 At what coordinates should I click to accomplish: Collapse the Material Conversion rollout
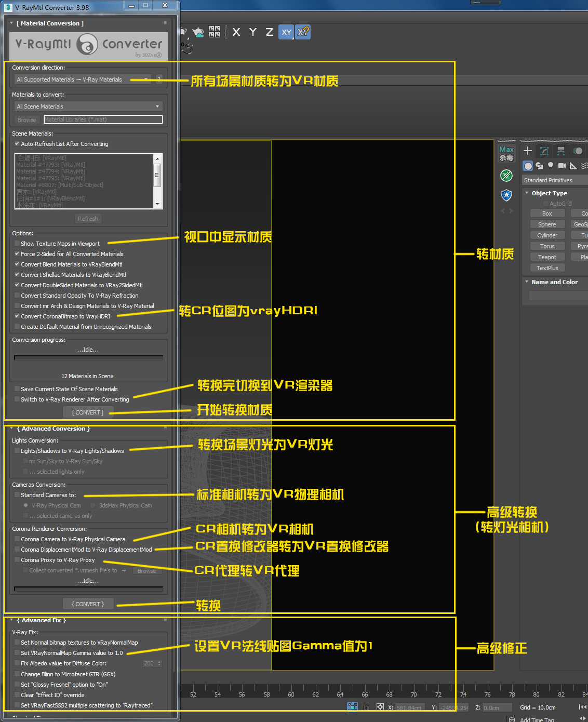(x=11, y=23)
